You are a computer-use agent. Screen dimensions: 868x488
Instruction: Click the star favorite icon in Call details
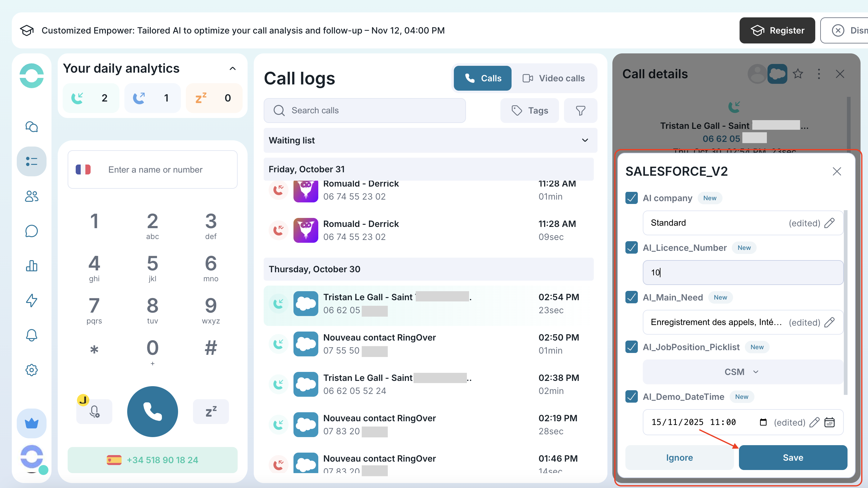tap(798, 74)
